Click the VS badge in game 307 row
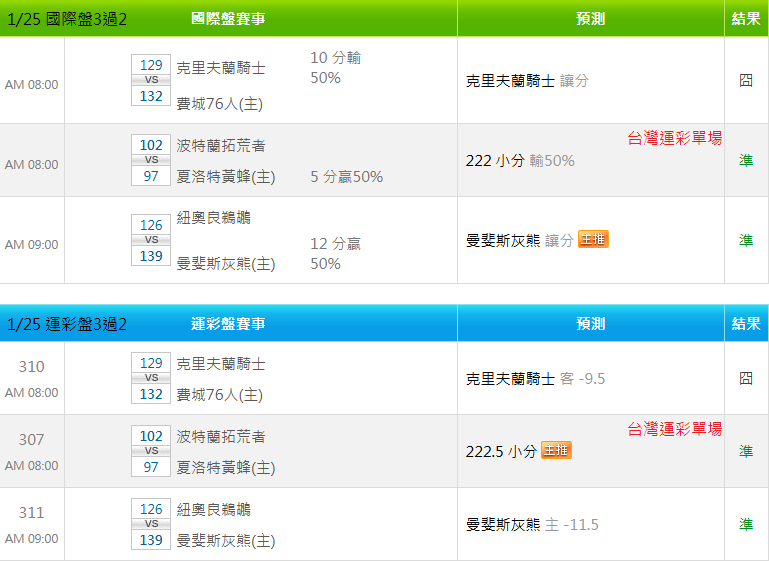769x561 pixels. click(151, 451)
